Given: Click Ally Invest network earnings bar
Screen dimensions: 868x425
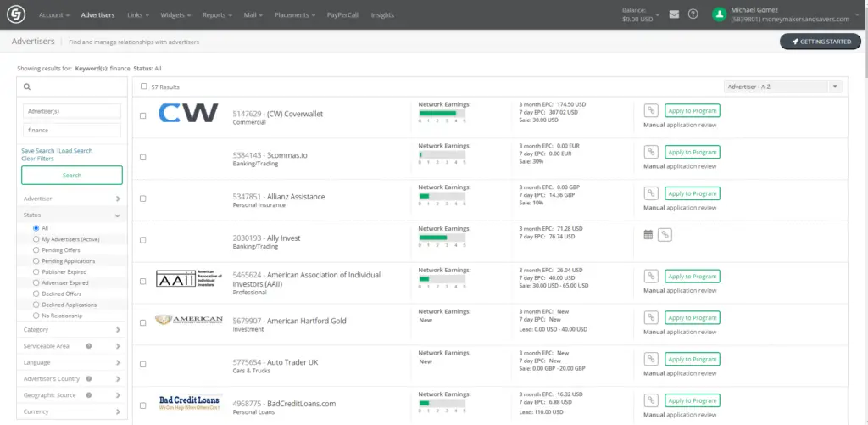Looking at the screenshot, I should (442, 238).
